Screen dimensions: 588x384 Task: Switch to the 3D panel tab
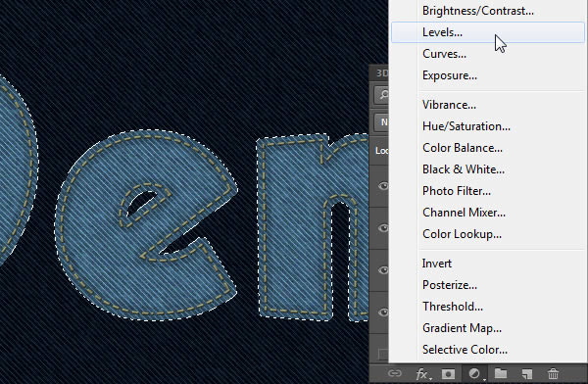click(381, 73)
